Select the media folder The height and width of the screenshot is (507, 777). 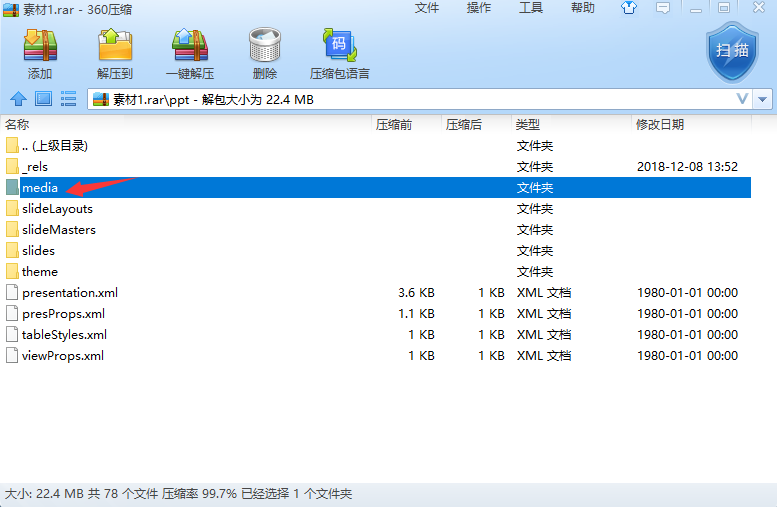[376, 187]
